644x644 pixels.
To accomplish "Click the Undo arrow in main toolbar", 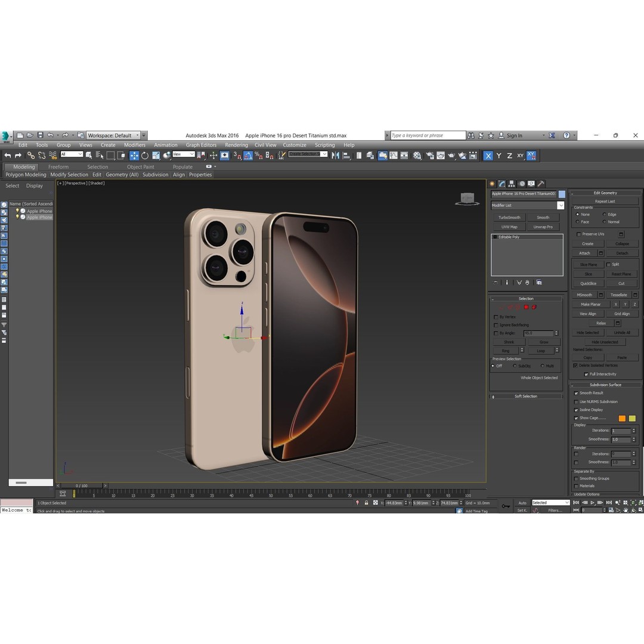I will click(x=7, y=156).
